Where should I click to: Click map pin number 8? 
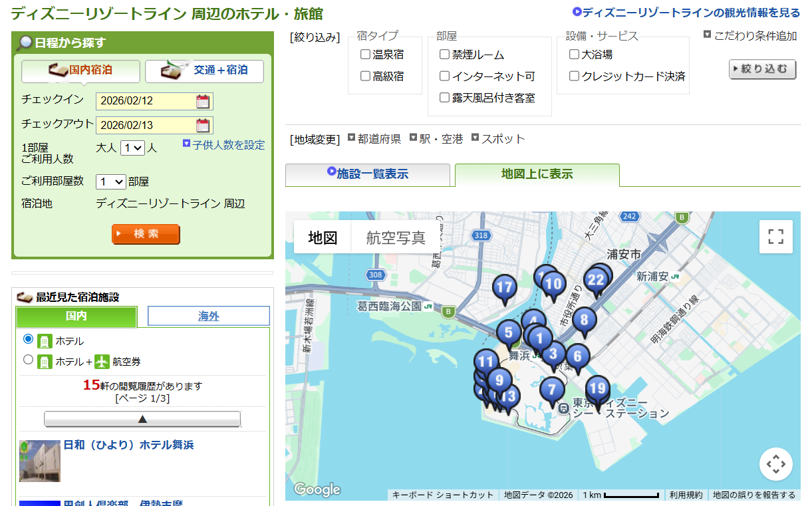click(x=584, y=320)
